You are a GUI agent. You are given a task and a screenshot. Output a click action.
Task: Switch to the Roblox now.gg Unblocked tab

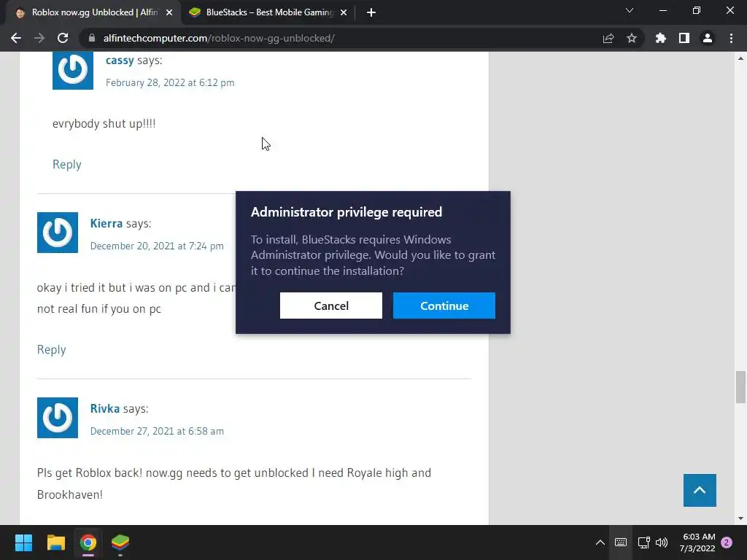(x=94, y=12)
